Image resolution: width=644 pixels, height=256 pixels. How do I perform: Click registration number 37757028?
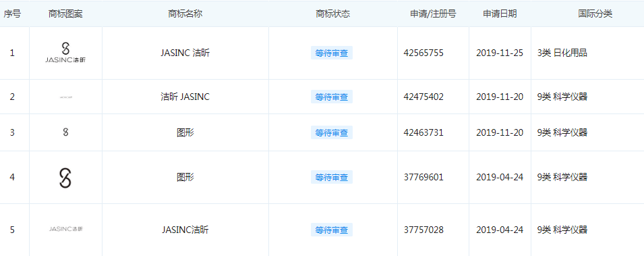[424, 230]
